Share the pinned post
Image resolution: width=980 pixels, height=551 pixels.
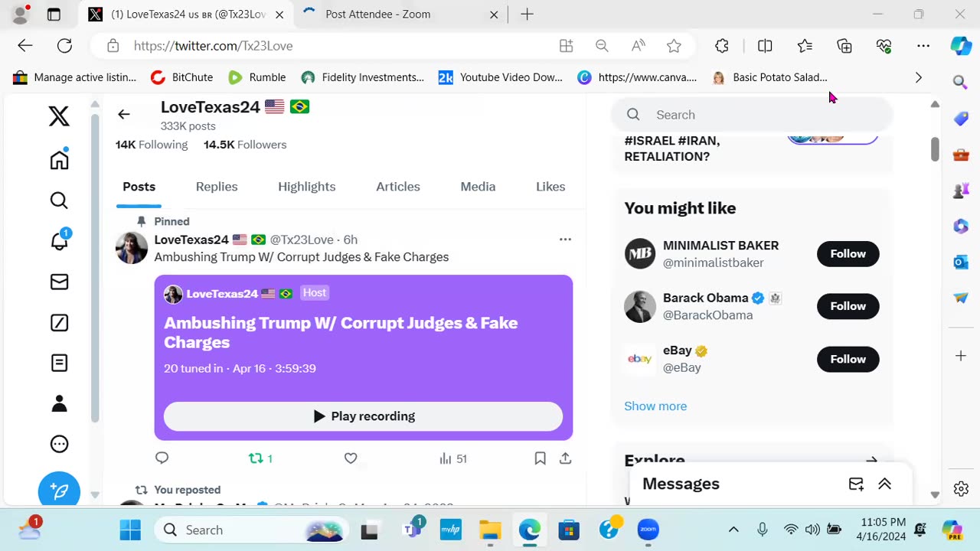pyautogui.click(x=565, y=458)
